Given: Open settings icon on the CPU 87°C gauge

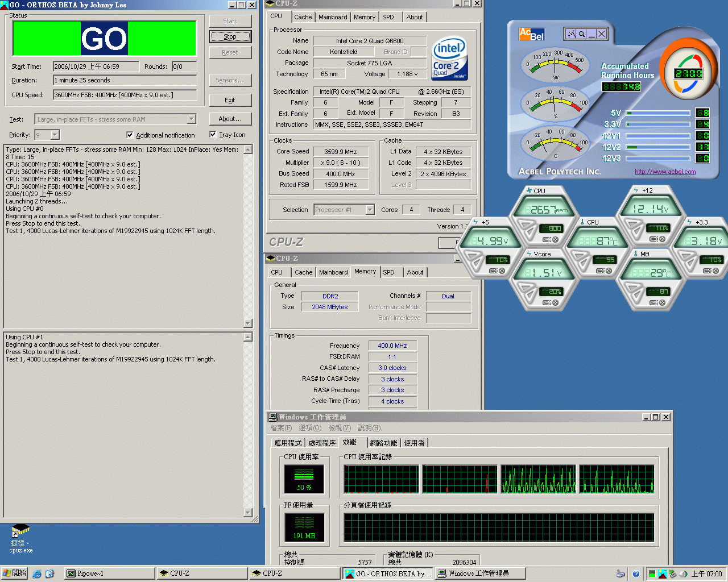Looking at the screenshot, I should [600, 271].
